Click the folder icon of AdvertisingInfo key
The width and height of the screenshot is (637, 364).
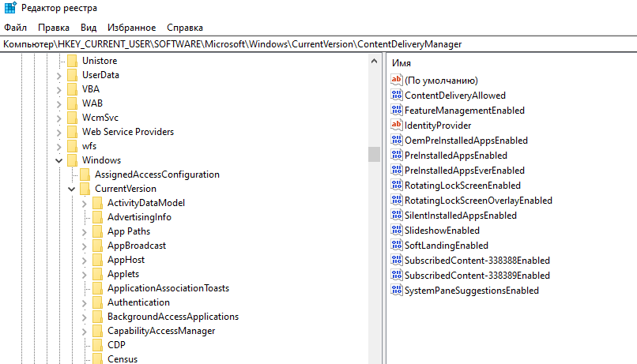(97, 217)
